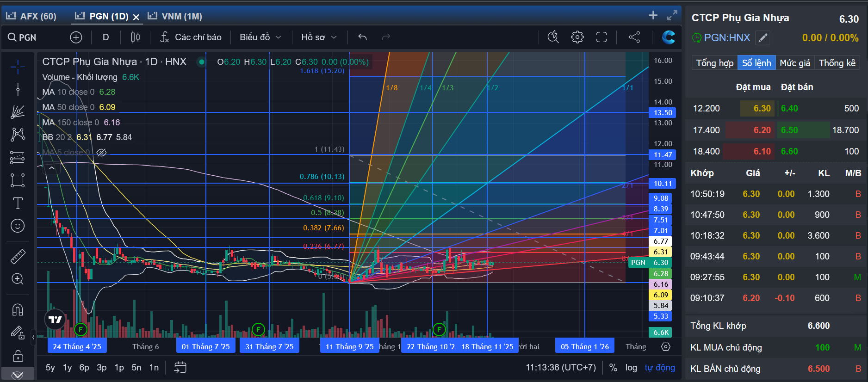
Task: Set the time range to 1y
Action: [68, 368]
